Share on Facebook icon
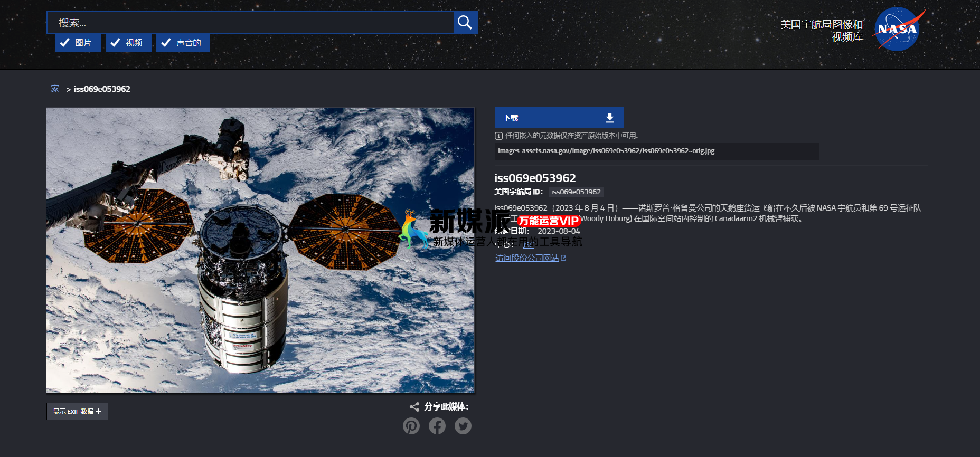Image resolution: width=980 pixels, height=457 pixels. [437, 426]
